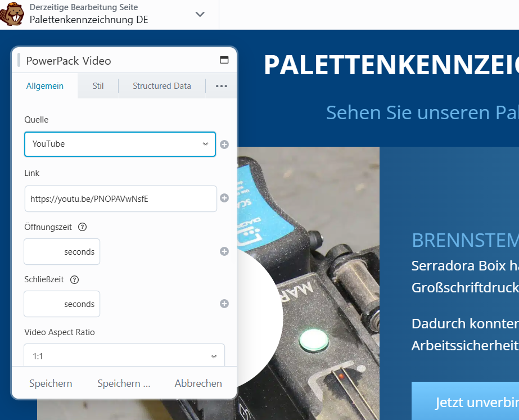
Task: Click the 'Arbeitssicherheit' text line
Action: click(465, 346)
